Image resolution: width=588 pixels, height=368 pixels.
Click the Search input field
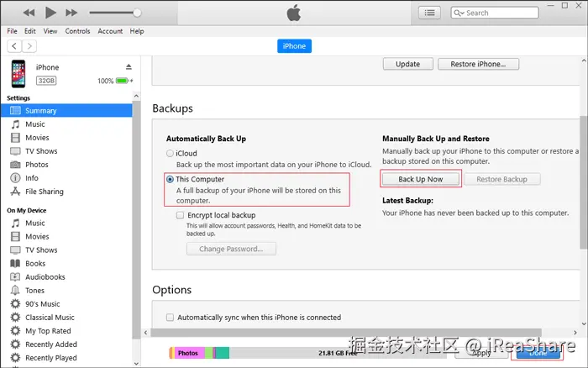pos(495,13)
